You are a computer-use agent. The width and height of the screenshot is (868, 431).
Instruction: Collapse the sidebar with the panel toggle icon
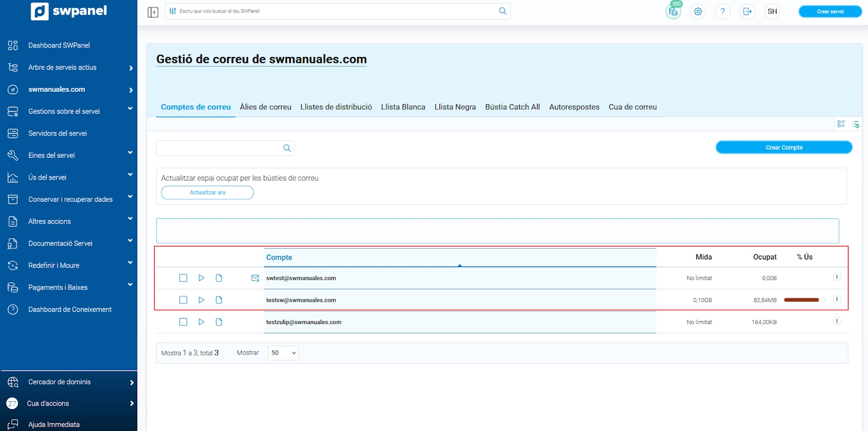tap(153, 12)
